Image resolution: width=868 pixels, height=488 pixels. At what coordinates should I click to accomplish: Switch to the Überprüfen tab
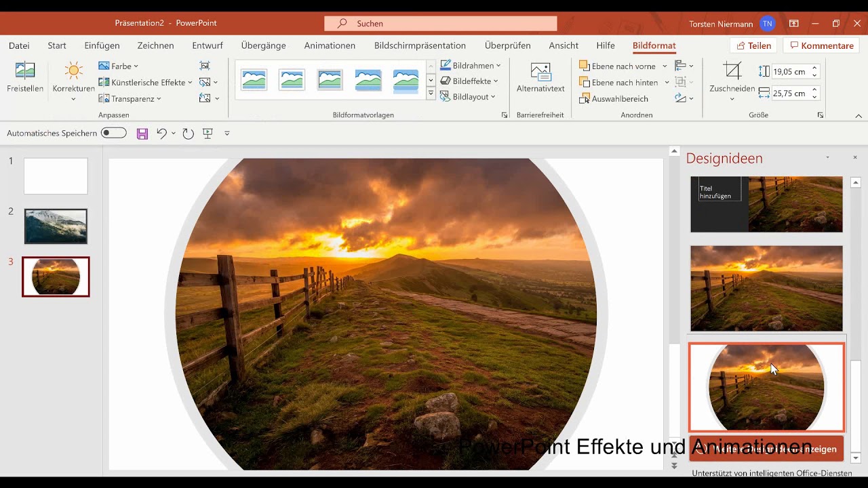click(x=507, y=45)
